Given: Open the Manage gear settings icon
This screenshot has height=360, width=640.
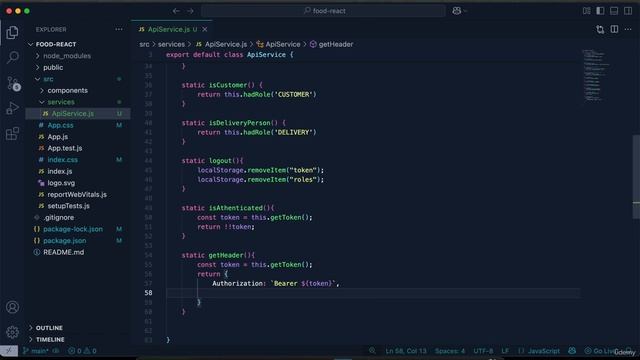Looking at the screenshot, I should 12,332.
